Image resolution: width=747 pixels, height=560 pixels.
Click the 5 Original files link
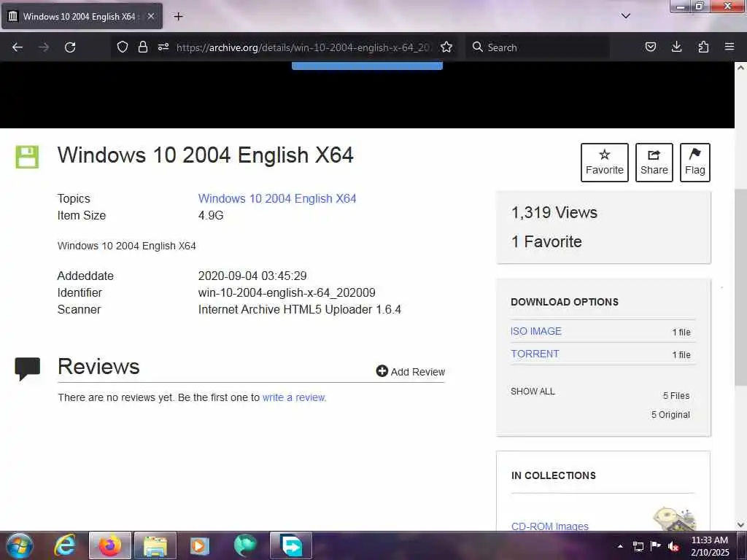(670, 415)
